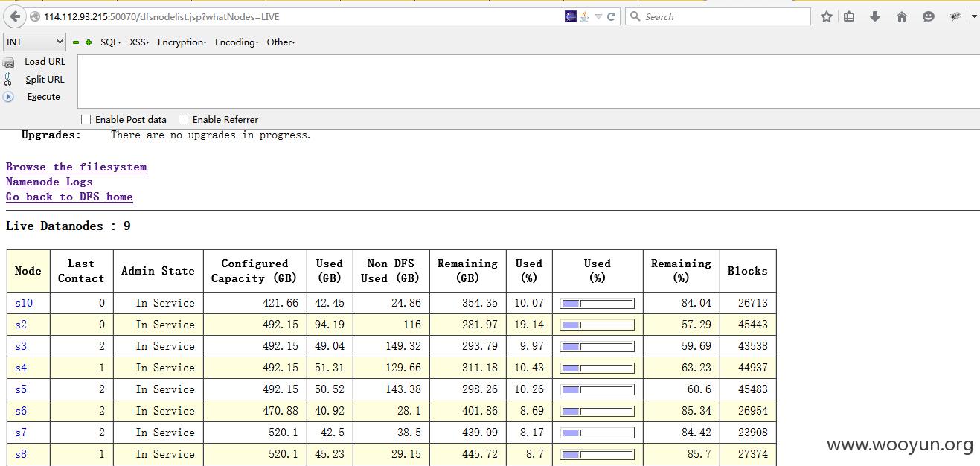Image resolution: width=980 pixels, height=466 pixels.
Task: Reload the page with the refresh icon
Action: pyautogui.click(x=612, y=16)
